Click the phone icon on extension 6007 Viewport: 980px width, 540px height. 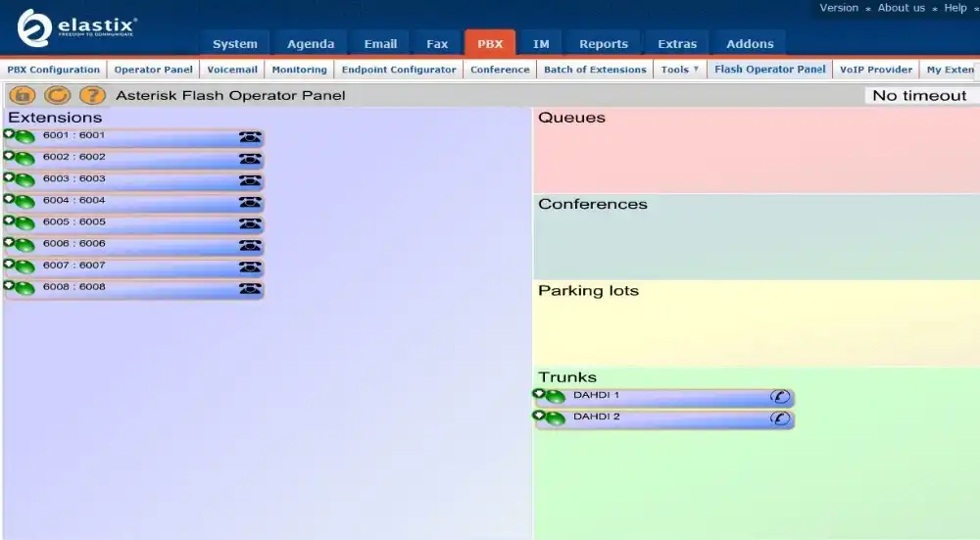[250, 267]
